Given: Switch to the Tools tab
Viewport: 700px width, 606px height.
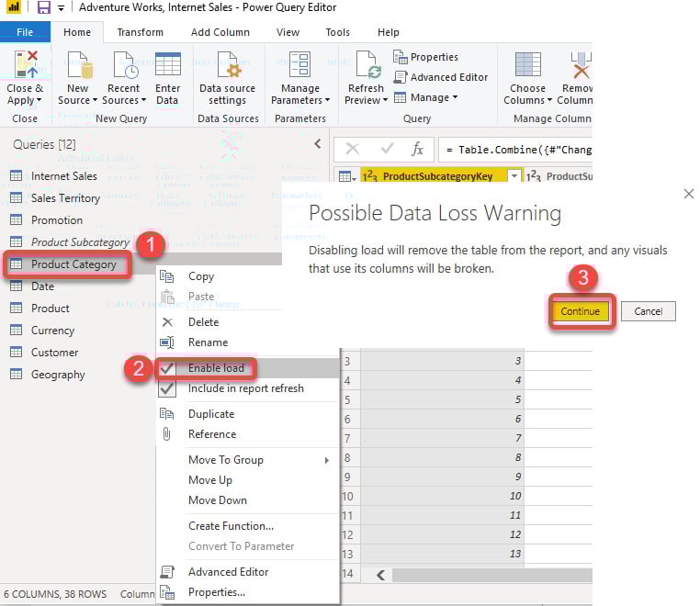Looking at the screenshot, I should [337, 32].
